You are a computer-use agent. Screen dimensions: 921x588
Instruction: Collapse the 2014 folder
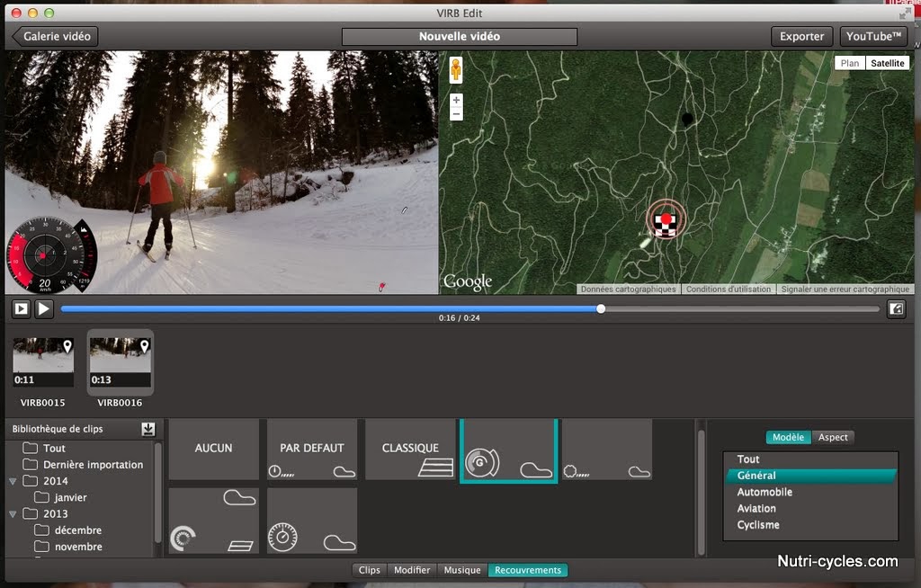[x=13, y=481]
